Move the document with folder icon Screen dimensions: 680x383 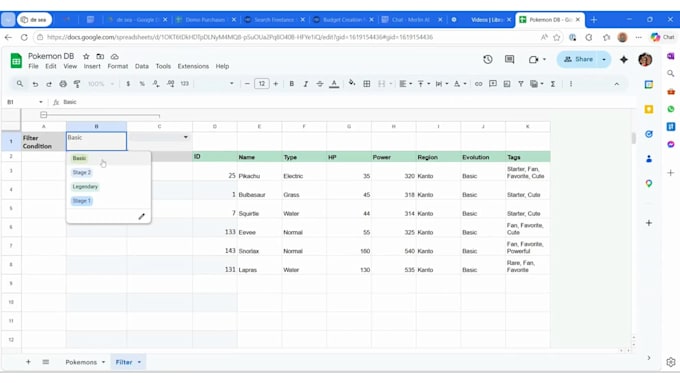100,56
